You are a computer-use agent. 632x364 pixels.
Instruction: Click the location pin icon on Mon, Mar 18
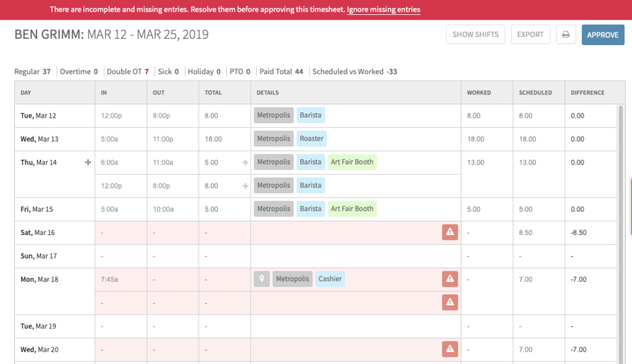260,279
